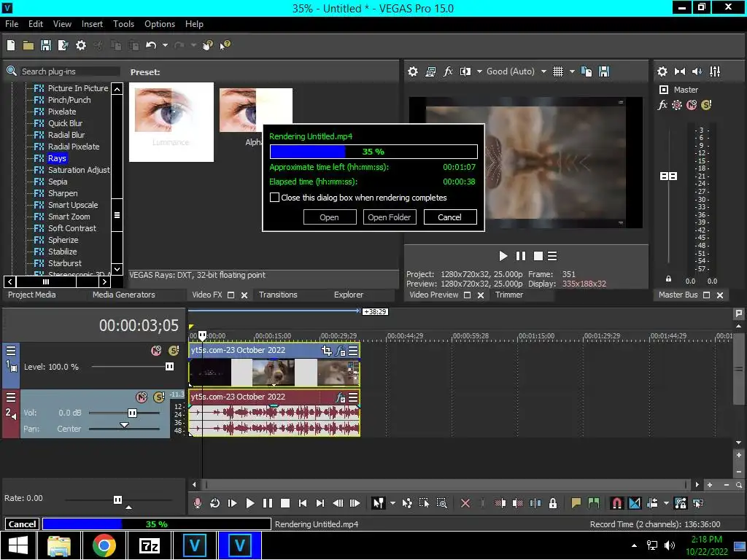Open the Auto Ripple mode dropdown arrow

point(666,503)
